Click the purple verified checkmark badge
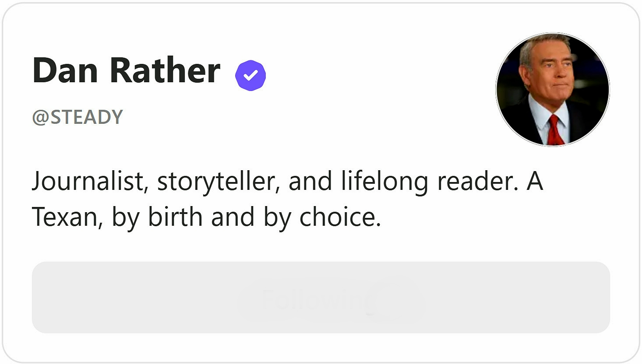This screenshot has width=642, height=364. [250, 76]
